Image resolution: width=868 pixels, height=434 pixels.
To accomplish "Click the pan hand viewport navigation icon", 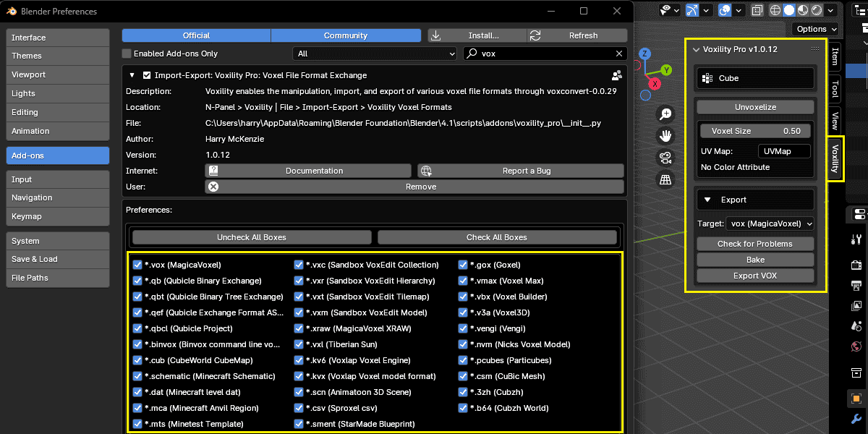I will [666, 135].
